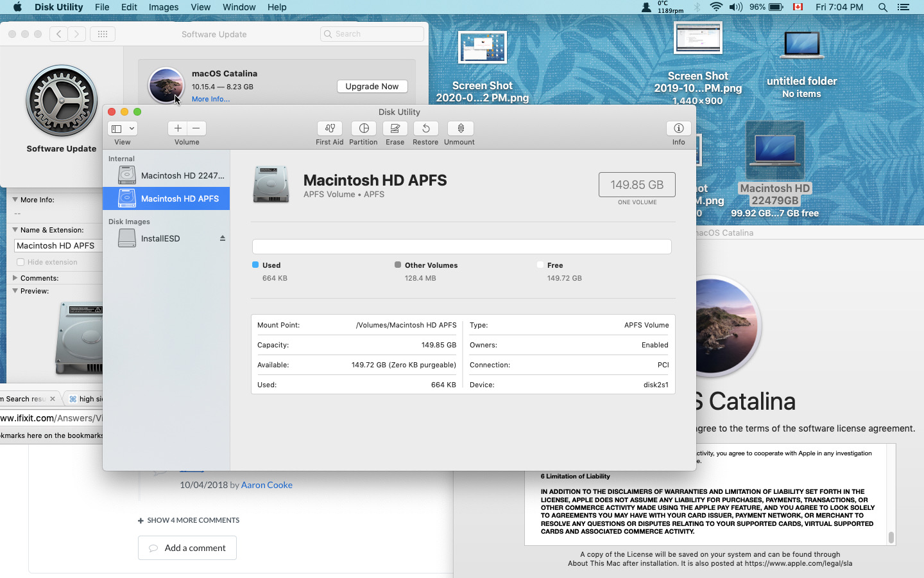Click the Wi-Fi status icon
The height and width of the screenshot is (578, 924).
click(716, 7)
